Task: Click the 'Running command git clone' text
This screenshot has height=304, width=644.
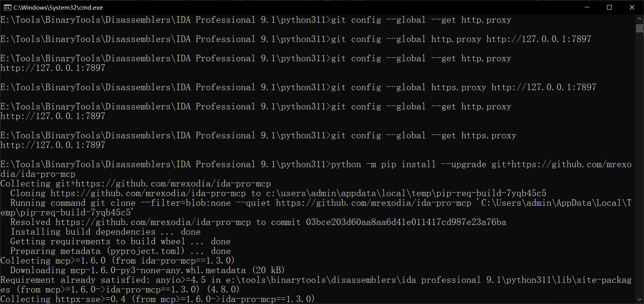Action: (x=73, y=203)
